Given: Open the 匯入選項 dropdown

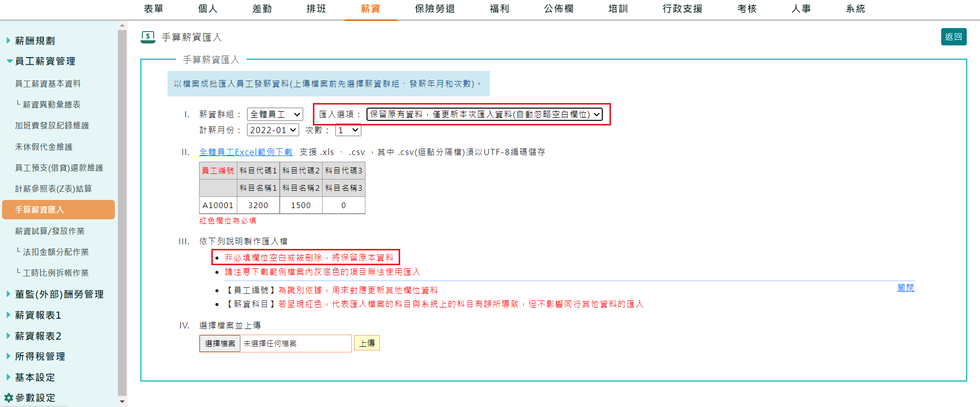Looking at the screenshot, I should pos(484,114).
